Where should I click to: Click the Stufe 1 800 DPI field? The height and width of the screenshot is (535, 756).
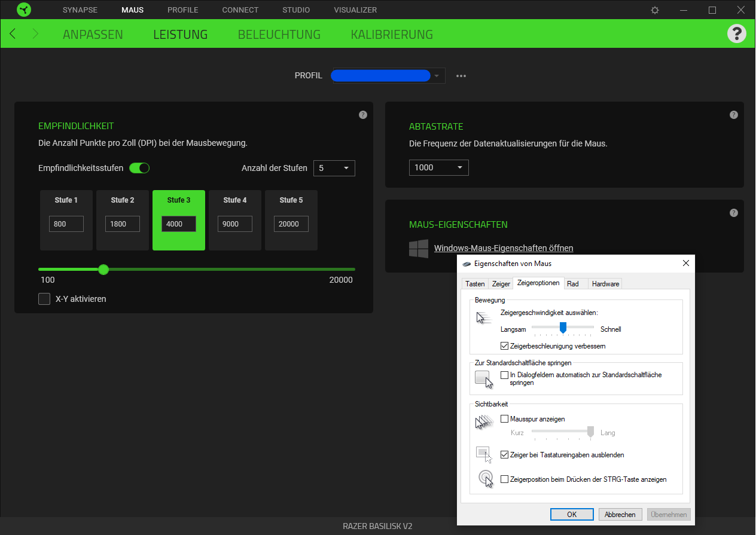click(66, 224)
